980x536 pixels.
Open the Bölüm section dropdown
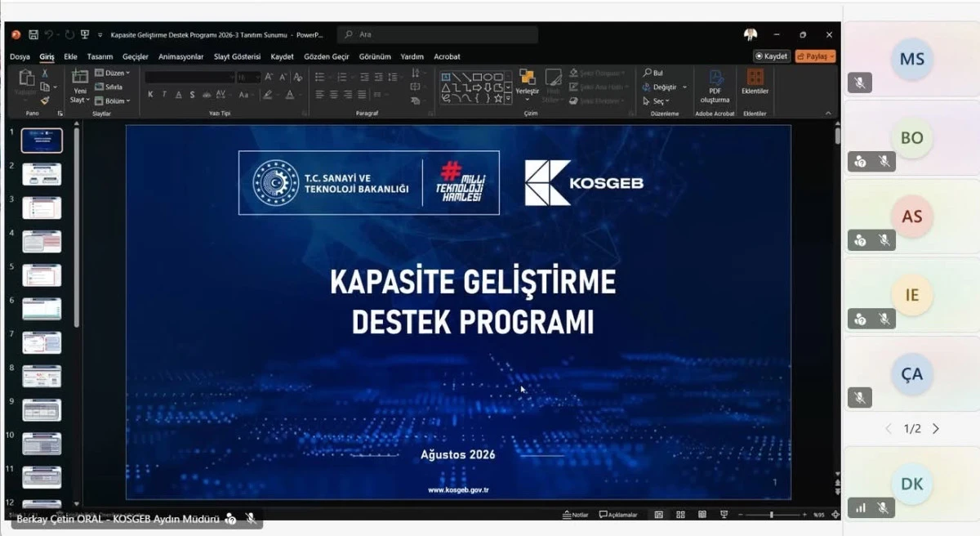(x=112, y=101)
